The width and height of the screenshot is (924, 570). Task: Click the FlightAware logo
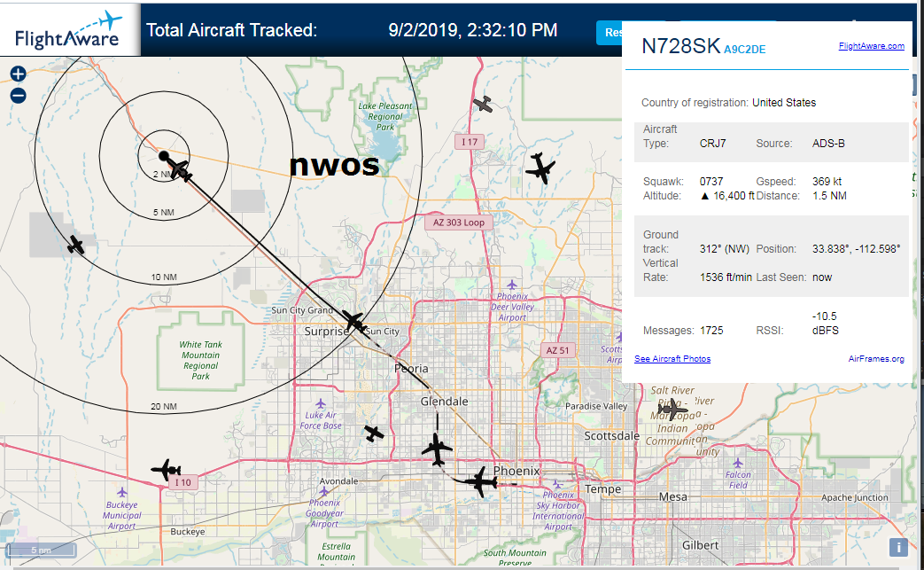(68, 30)
